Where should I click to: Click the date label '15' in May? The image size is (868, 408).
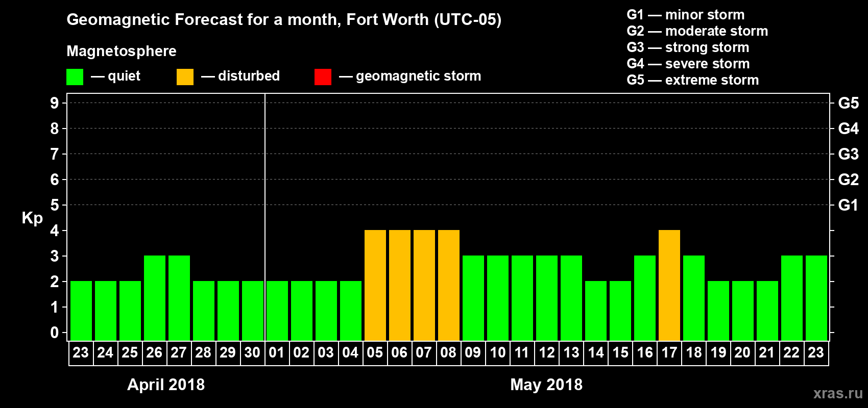coord(620,352)
